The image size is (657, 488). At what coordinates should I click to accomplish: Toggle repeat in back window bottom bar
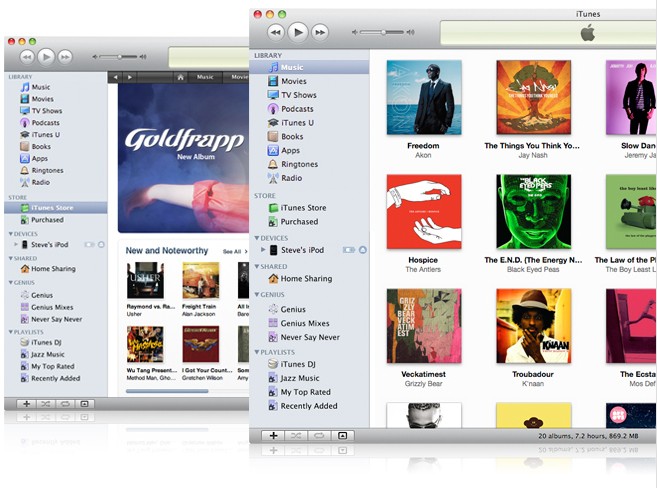pyautogui.click(x=65, y=404)
